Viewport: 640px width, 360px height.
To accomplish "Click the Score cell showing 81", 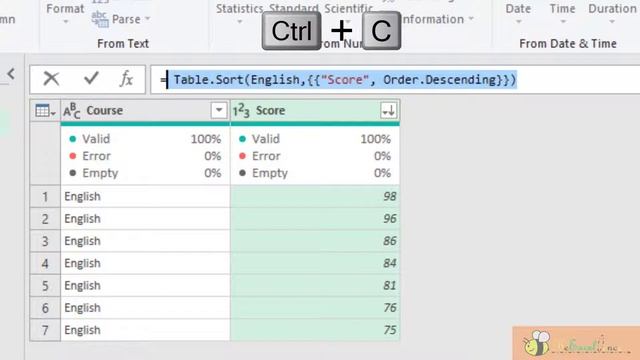I will [315, 286].
